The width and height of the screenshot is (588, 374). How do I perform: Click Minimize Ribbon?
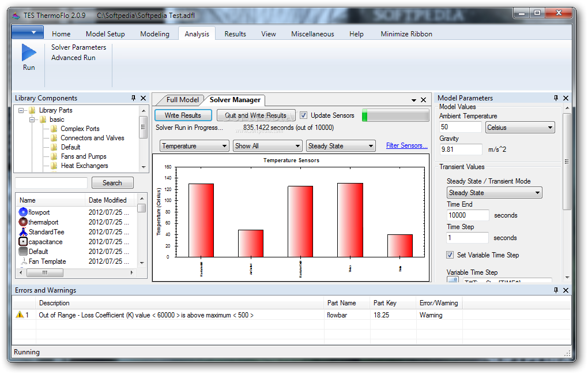[x=406, y=34]
